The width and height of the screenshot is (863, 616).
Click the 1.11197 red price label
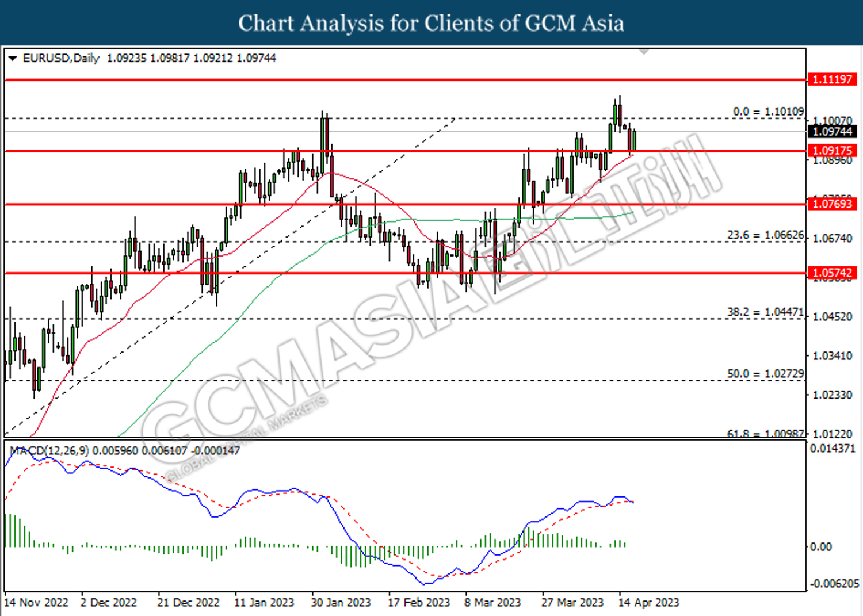(832, 79)
